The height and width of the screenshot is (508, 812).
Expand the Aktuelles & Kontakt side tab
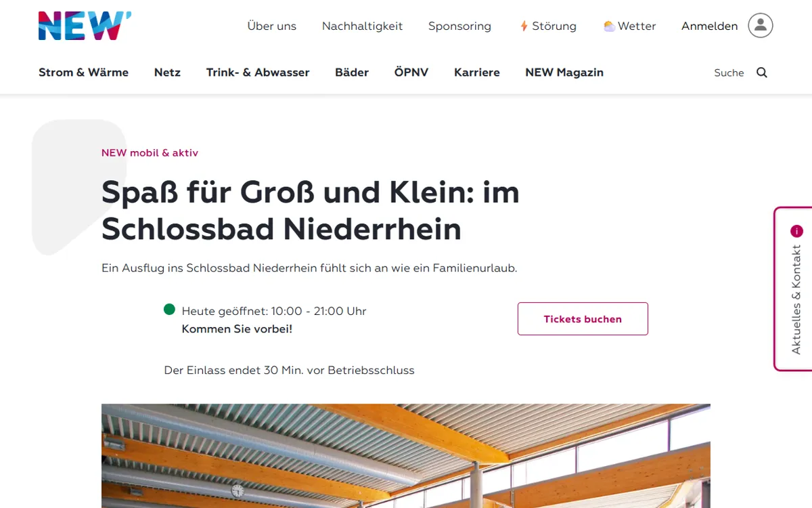pos(793,289)
